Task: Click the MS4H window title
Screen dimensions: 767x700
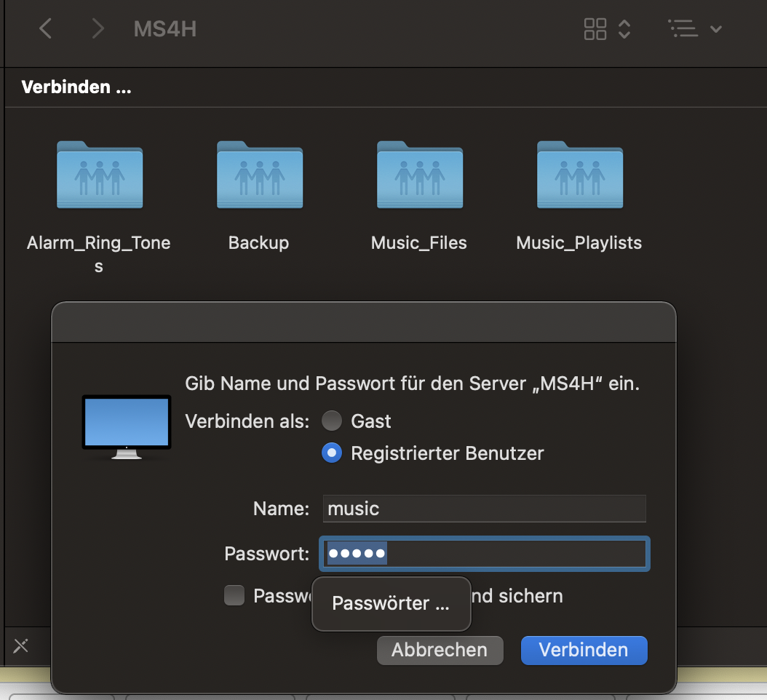Action: click(x=165, y=29)
